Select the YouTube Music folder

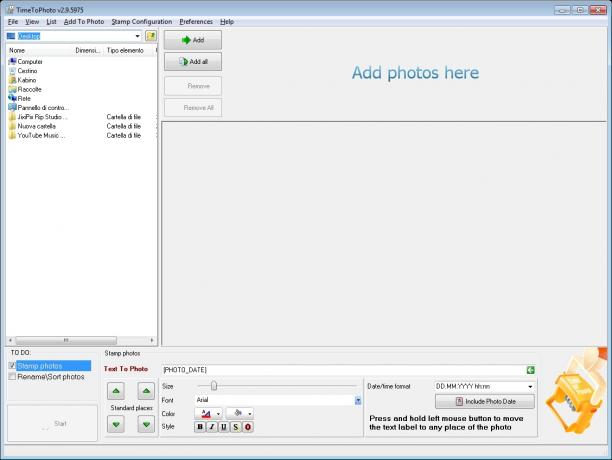click(37, 135)
